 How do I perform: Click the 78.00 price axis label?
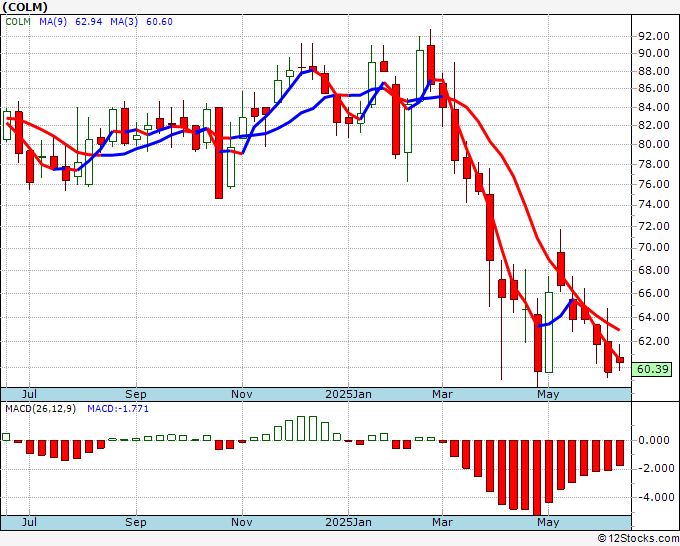pos(654,164)
